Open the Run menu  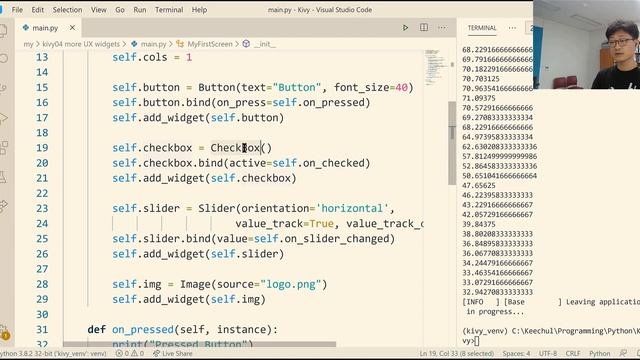point(140,10)
